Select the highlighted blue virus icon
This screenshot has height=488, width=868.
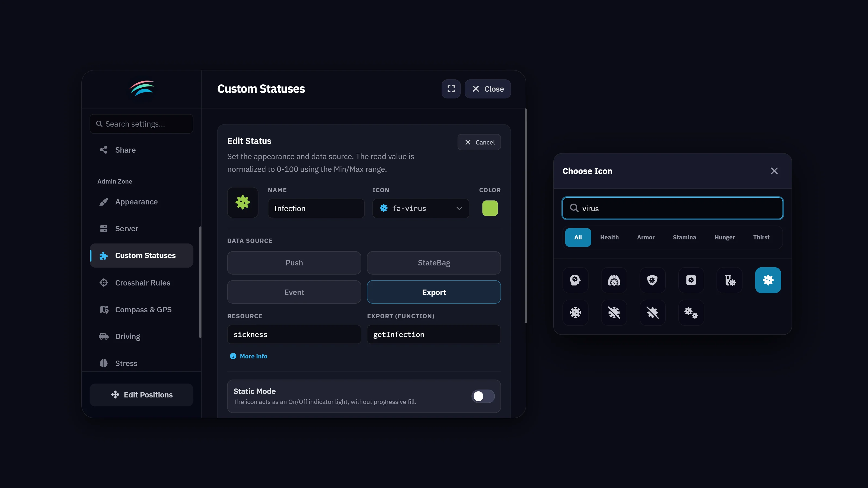[x=768, y=280]
